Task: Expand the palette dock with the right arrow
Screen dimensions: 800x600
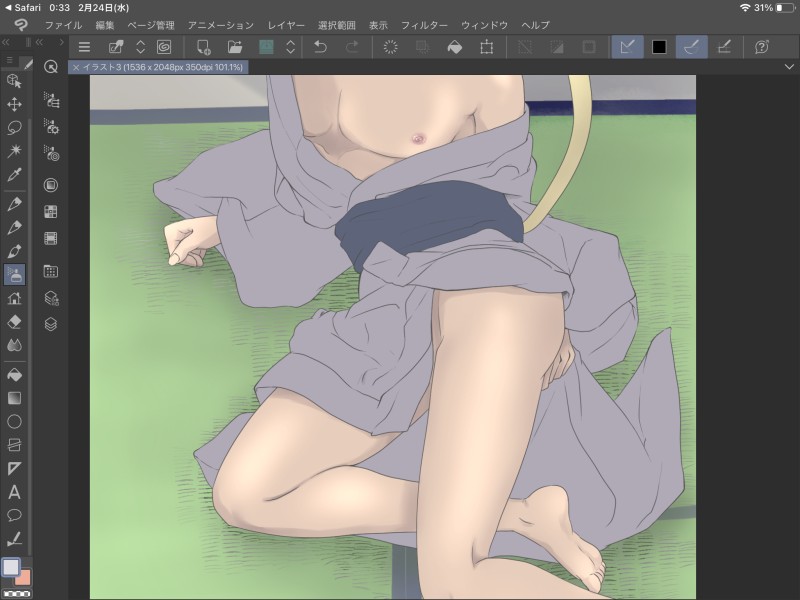Action: [61, 42]
